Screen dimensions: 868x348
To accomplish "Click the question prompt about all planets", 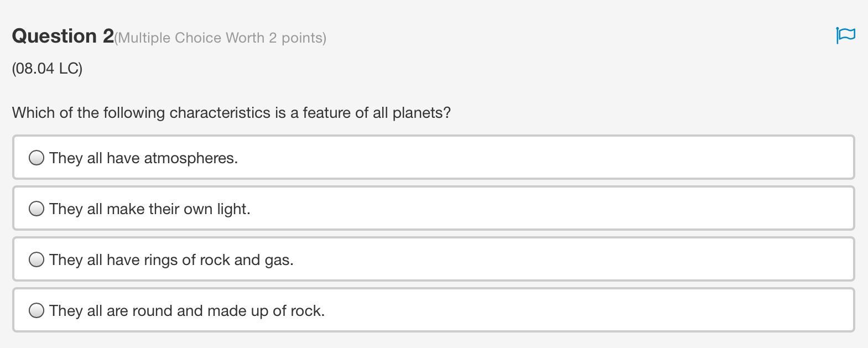I will click(231, 113).
